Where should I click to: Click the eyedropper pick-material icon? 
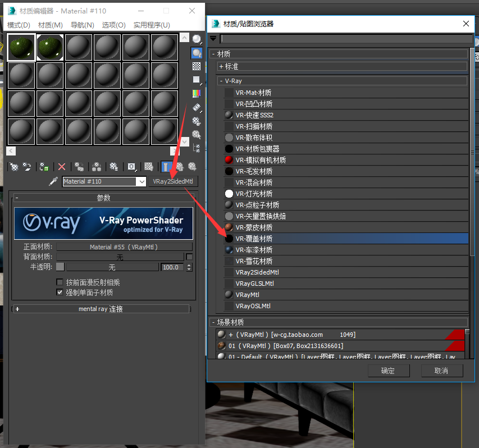click(53, 181)
